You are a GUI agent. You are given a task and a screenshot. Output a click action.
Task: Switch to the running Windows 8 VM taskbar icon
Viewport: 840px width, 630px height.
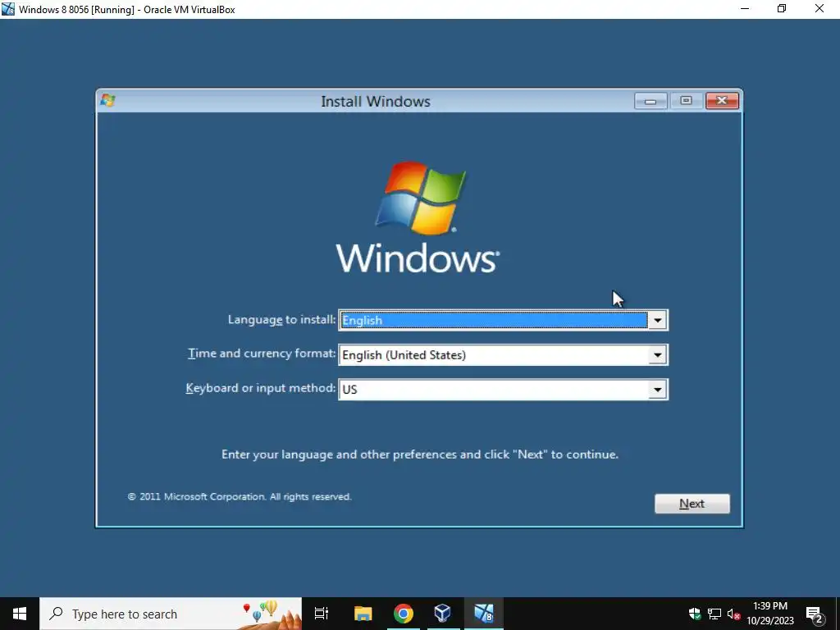(x=484, y=614)
